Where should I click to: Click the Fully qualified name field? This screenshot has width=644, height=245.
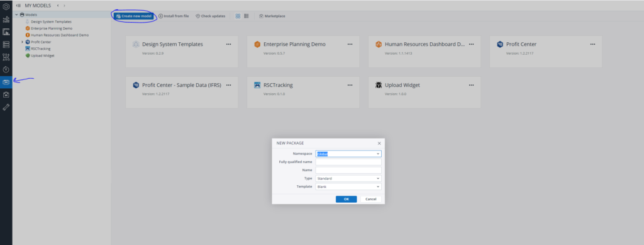point(348,162)
